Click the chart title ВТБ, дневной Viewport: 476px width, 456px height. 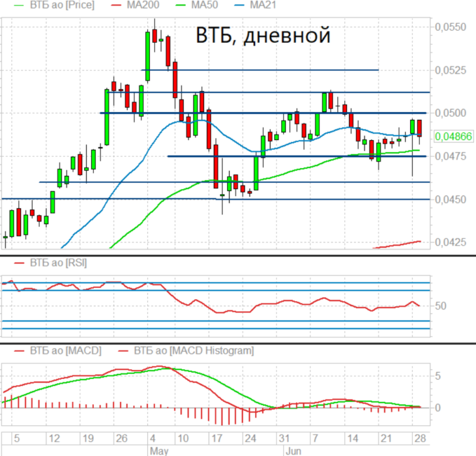tap(263, 35)
